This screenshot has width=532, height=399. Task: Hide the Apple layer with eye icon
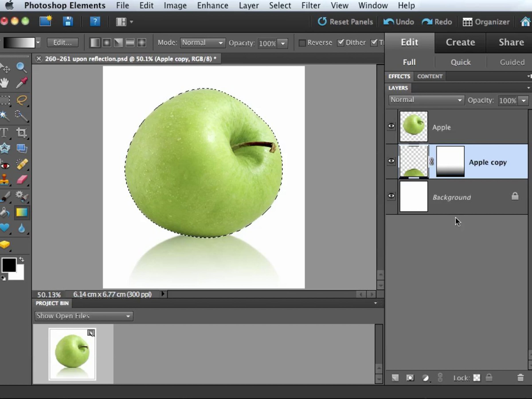click(391, 126)
